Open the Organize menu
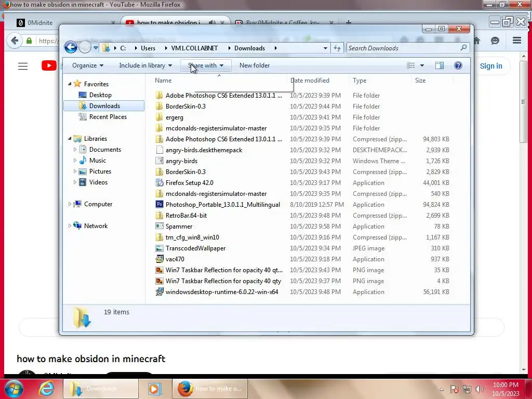Screen dimensions: 532x399 pyautogui.click(x=87, y=65)
